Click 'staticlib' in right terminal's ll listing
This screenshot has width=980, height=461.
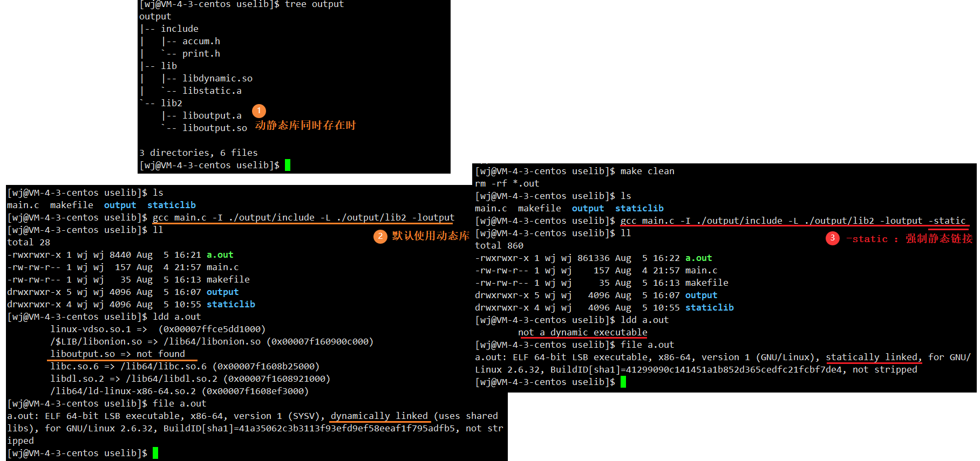click(710, 307)
